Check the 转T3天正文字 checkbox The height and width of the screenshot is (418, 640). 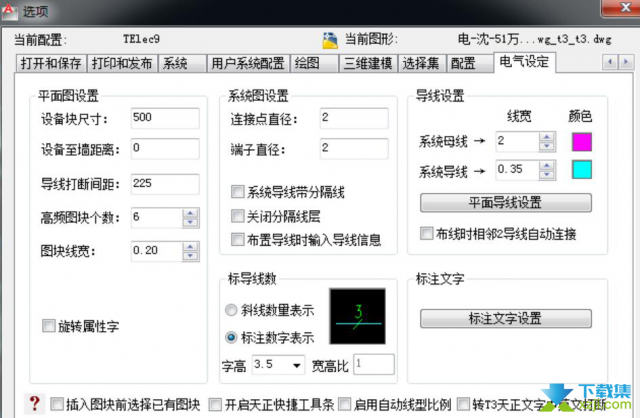coord(463,404)
